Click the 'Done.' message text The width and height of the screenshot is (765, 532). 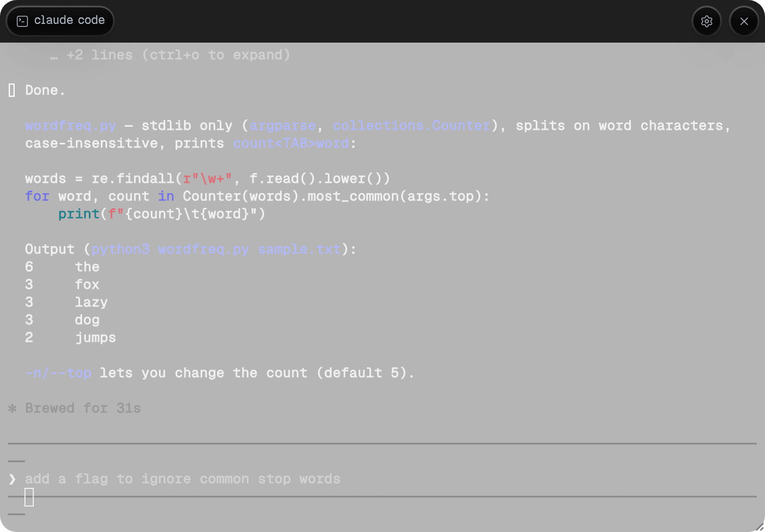(x=45, y=90)
